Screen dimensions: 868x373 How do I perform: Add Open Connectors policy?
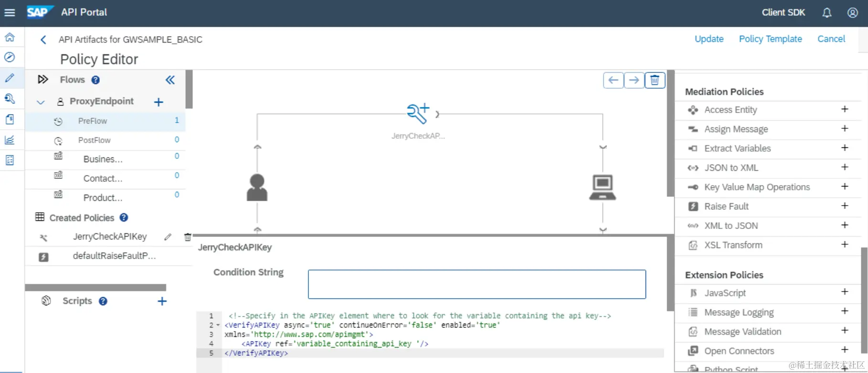(845, 350)
